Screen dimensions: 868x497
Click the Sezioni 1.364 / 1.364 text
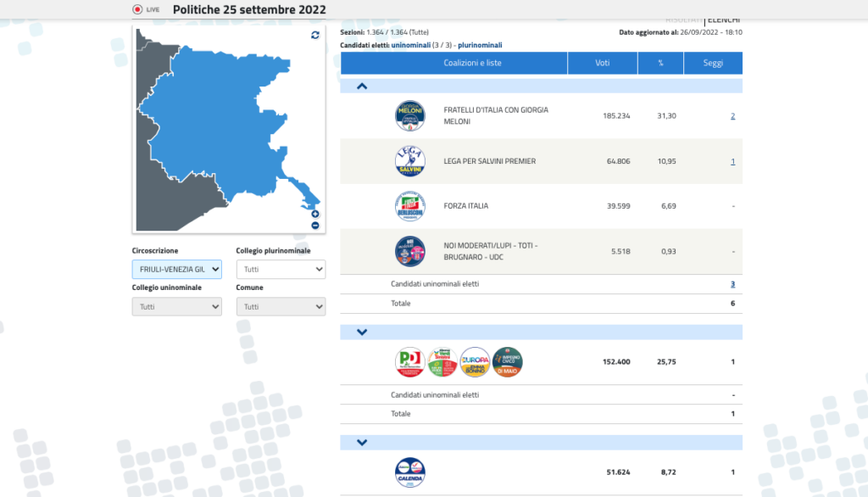point(384,32)
